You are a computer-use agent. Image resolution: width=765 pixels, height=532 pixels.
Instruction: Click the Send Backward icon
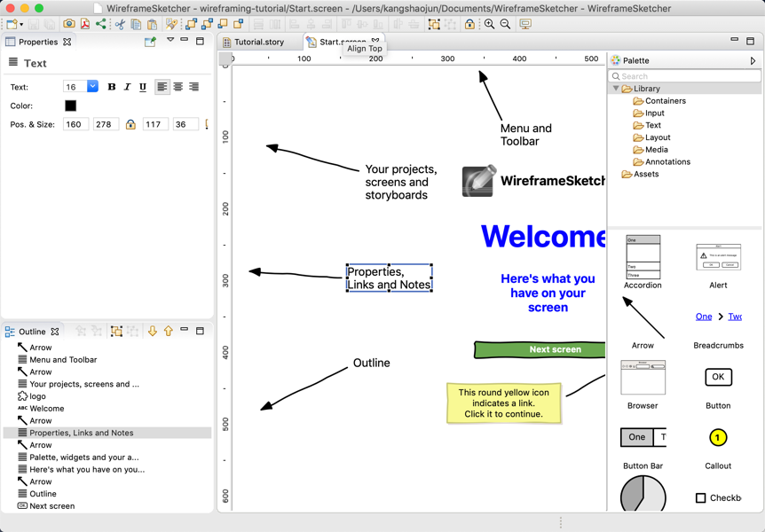point(223,24)
